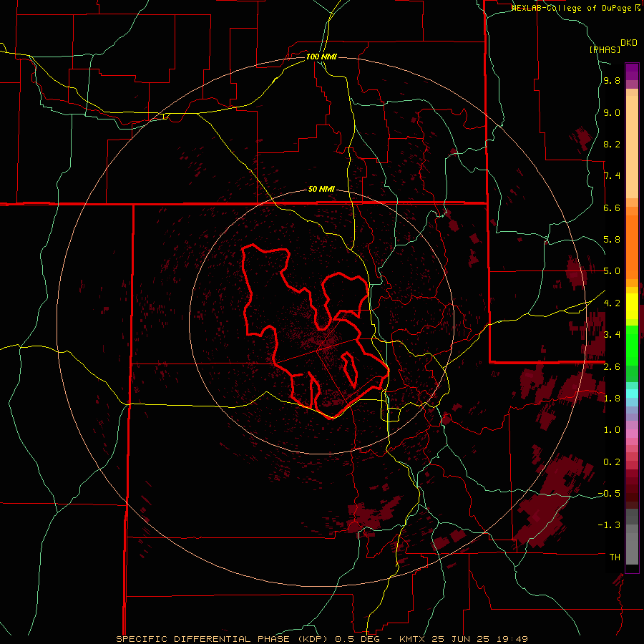Click the 100 NMI range ring label

pos(321,57)
